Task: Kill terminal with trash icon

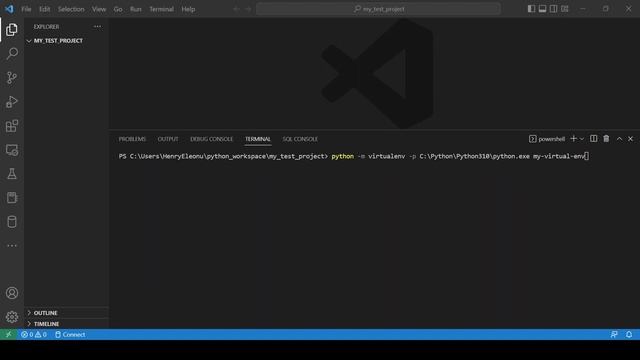Action: click(606, 139)
